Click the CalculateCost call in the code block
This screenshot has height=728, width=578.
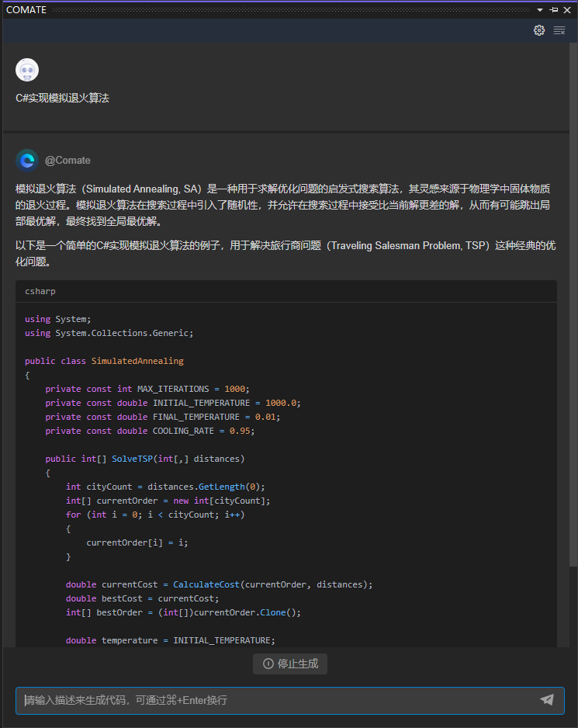[206, 584]
